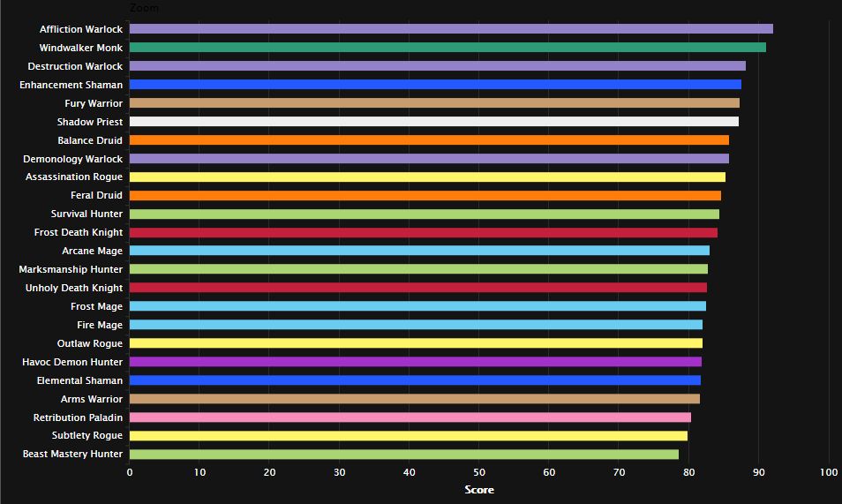The height and width of the screenshot is (504, 842).
Task: Click the 'Outlaw Rogue' label
Action: (90, 343)
